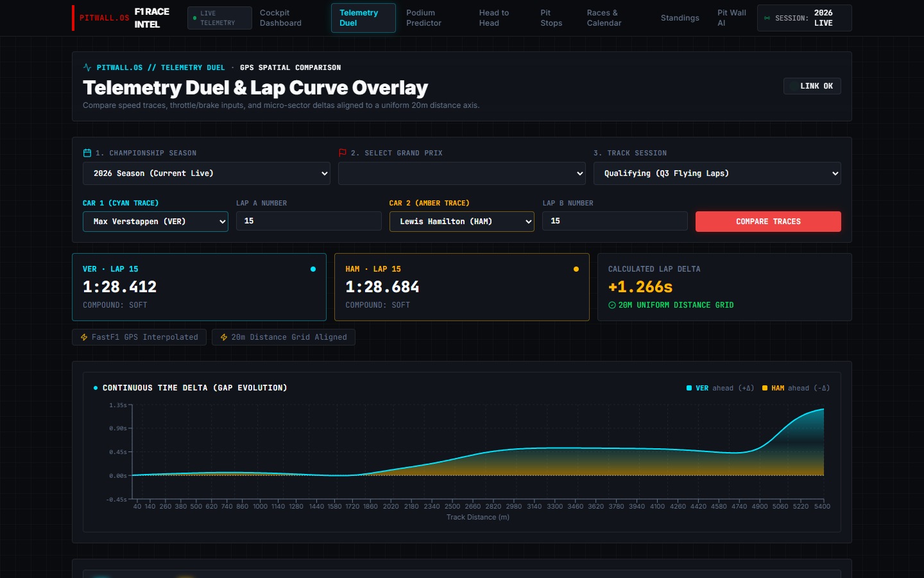
Task: Open the Select Grand Prix dropdown
Action: click(462, 173)
